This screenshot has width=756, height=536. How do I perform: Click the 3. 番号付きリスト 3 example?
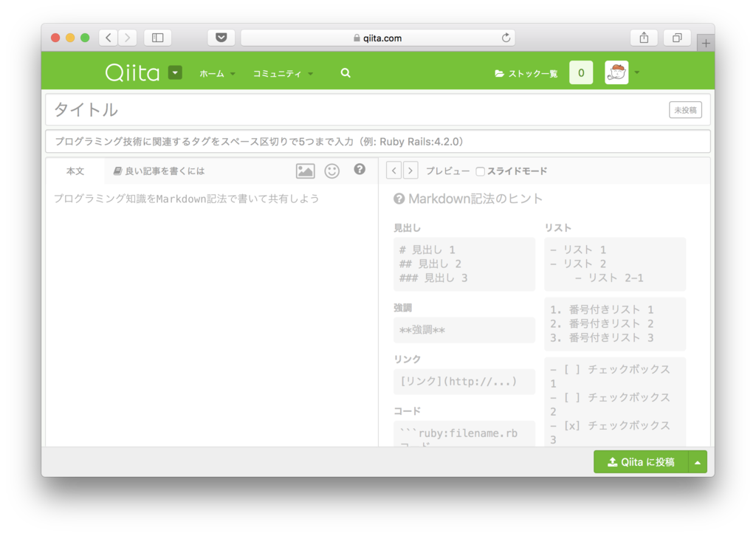click(x=602, y=338)
